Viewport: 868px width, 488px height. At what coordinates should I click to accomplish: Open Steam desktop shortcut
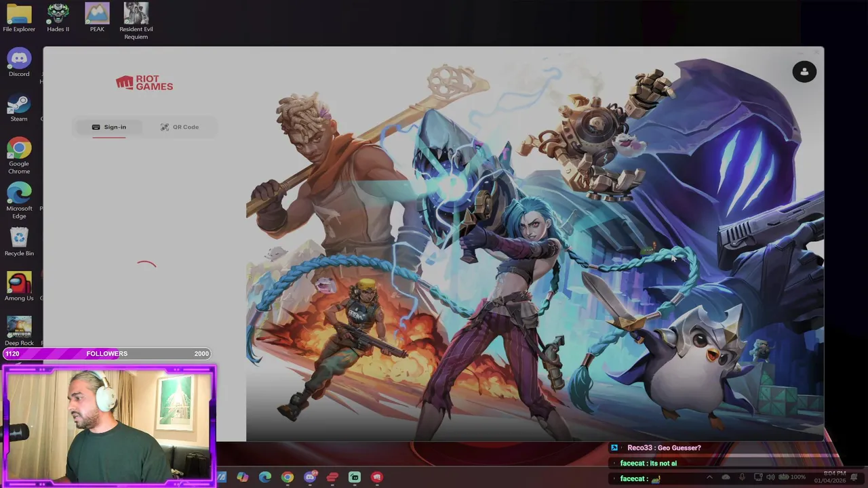(19, 108)
